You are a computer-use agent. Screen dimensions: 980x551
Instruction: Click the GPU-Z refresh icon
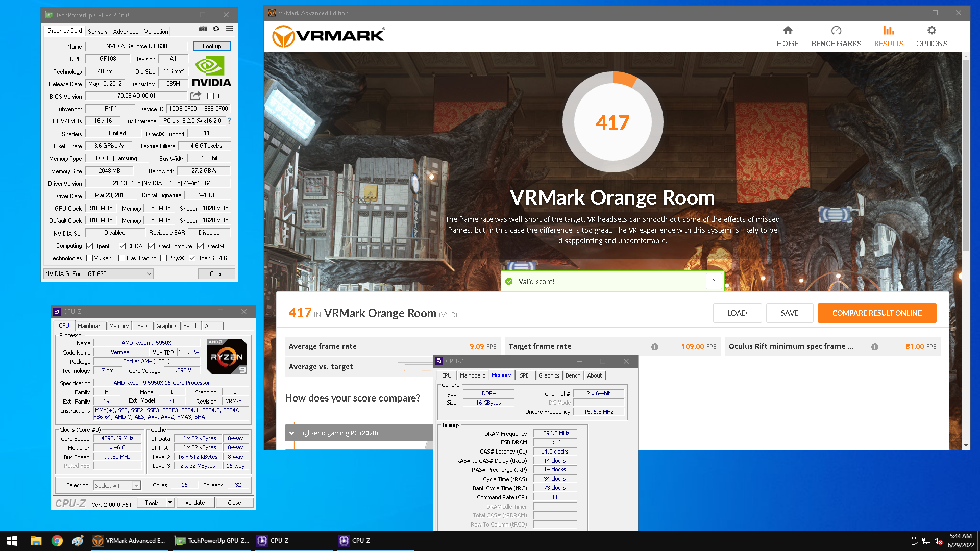point(216,29)
